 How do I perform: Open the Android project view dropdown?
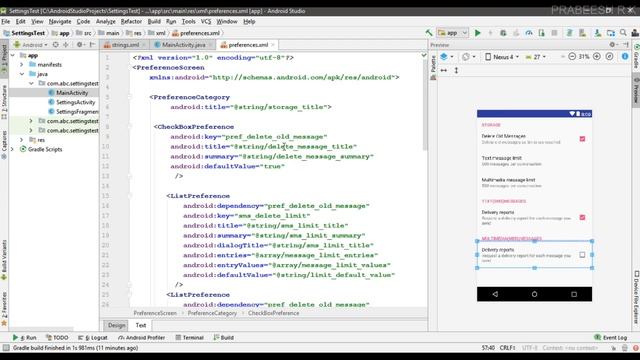[x=31, y=44]
